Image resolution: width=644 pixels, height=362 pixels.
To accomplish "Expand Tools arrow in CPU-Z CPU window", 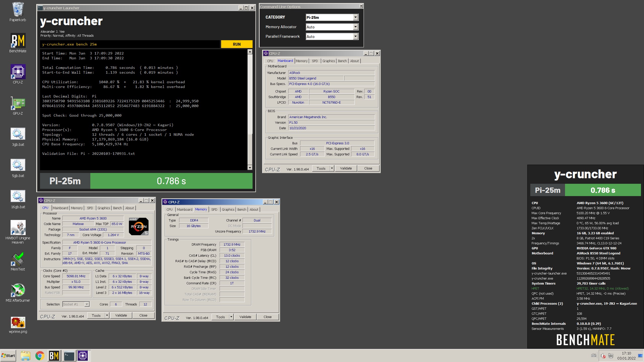I will click(x=107, y=315).
